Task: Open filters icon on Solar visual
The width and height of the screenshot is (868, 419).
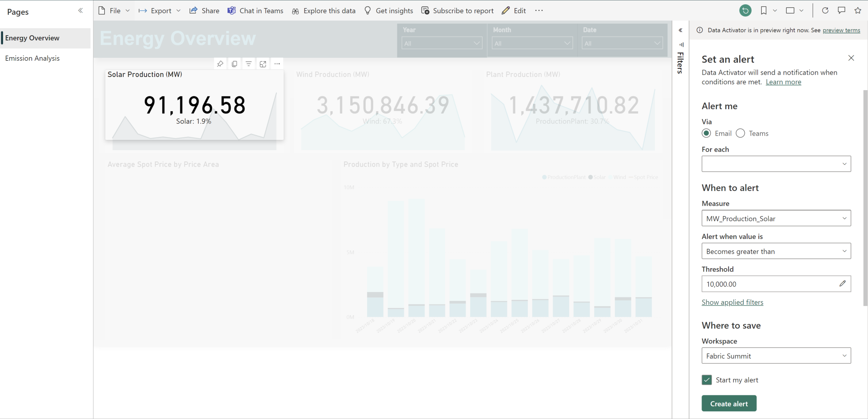Action: click(x=248, y=64)
